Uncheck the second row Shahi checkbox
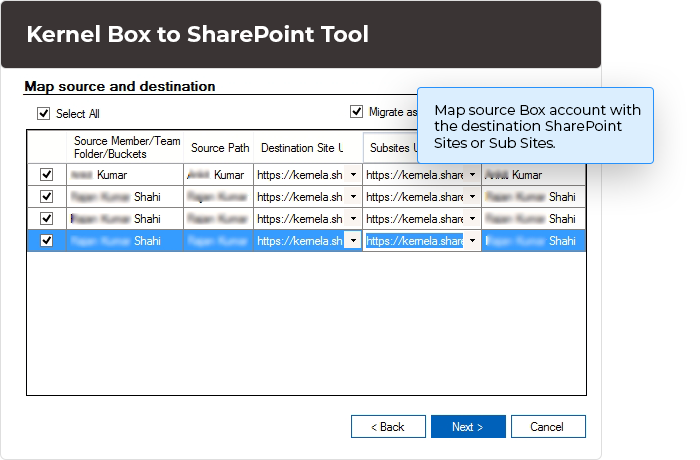 [46, 197]
